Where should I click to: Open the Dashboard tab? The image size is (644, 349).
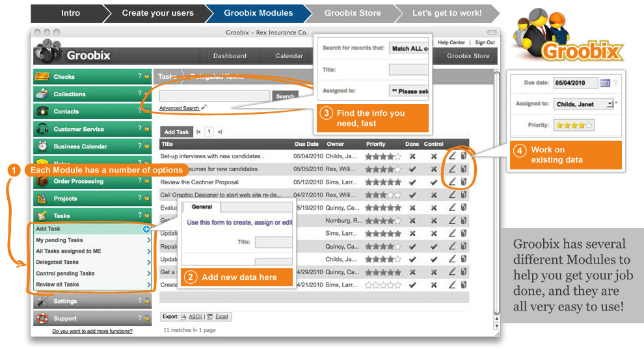(230, 56)
